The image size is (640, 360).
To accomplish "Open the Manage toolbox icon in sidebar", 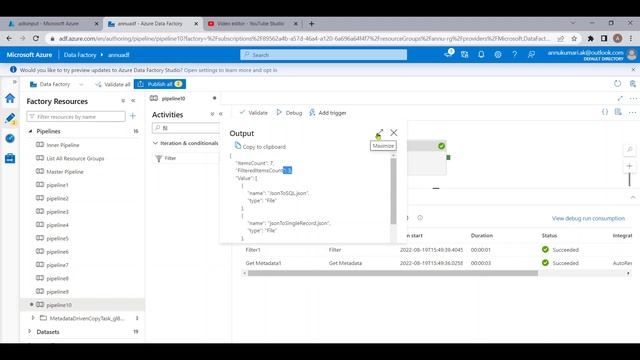I will (x=10, y=158).
